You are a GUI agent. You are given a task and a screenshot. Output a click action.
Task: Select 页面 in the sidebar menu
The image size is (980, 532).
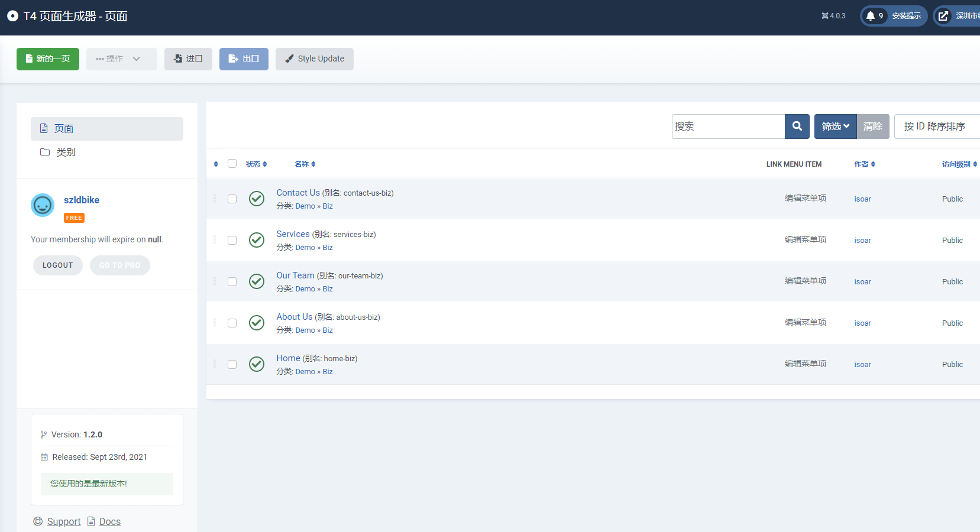coord(106,129)
